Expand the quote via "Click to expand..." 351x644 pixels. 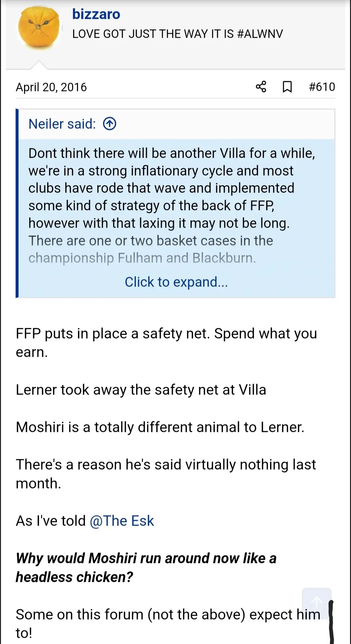[176, 282]
